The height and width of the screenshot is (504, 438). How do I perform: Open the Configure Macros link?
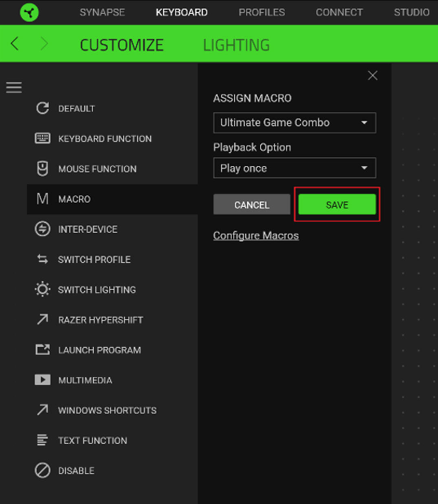point(256,235)
